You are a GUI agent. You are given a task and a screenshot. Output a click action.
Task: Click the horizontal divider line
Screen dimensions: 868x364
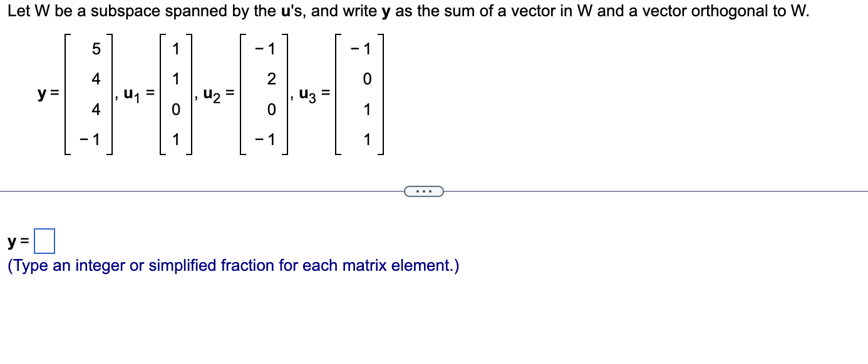click(188, 191)
